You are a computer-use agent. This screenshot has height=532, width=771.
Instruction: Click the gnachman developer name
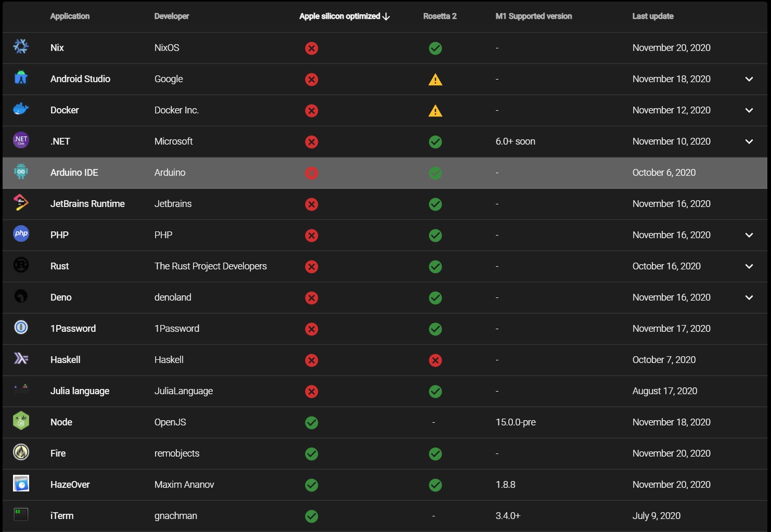(x=176, y=516)
